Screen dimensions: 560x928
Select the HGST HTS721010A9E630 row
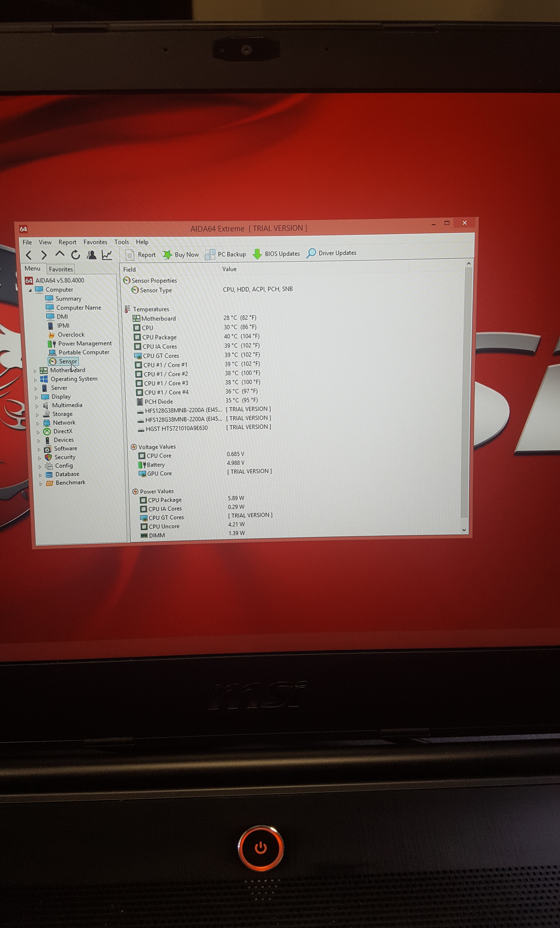pos(204,428)
